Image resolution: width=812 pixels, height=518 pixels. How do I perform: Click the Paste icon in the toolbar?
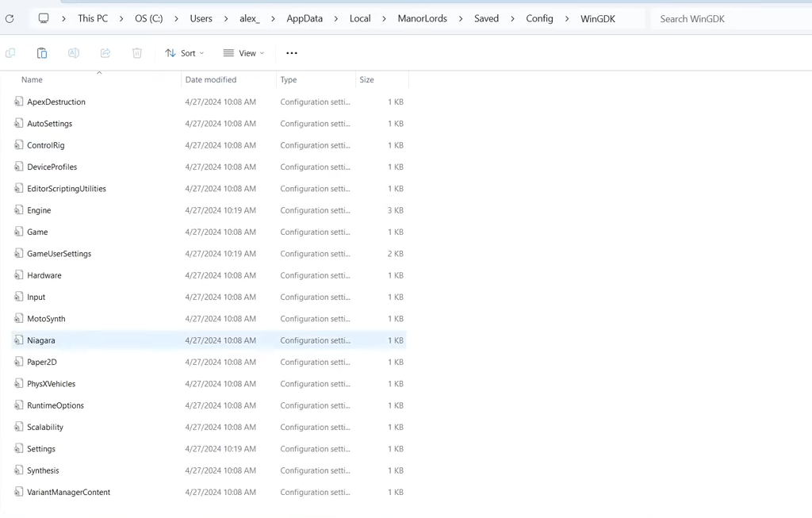coord(41,52)
